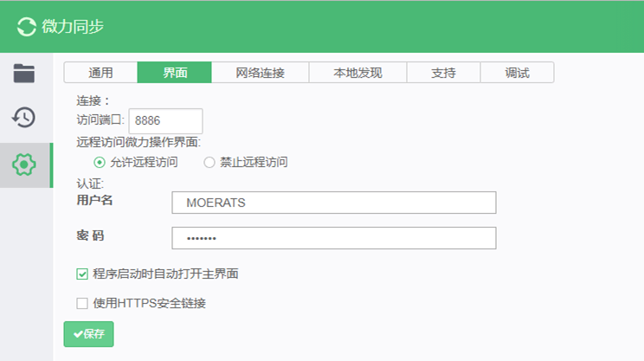Open the 本地发现 tab
The height and width of the screenshot is (361, 644).
click(357, 73)
